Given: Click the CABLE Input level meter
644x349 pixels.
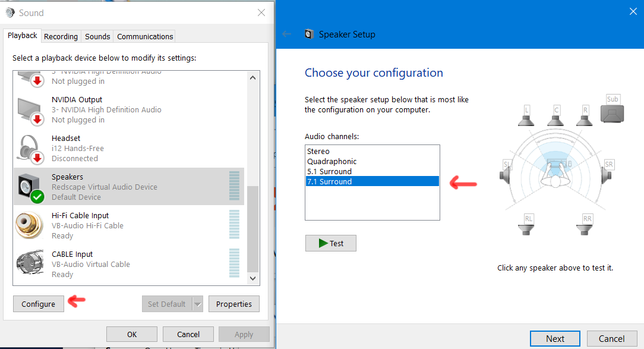Looking at the screenshot, I should click(x=234, y=263).
